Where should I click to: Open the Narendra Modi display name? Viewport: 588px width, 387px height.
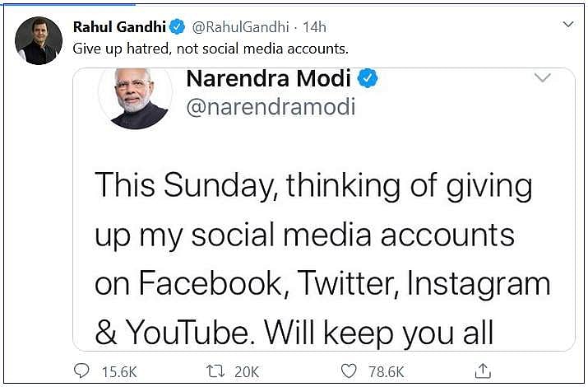pyautogui.click(x=269, y=79)
